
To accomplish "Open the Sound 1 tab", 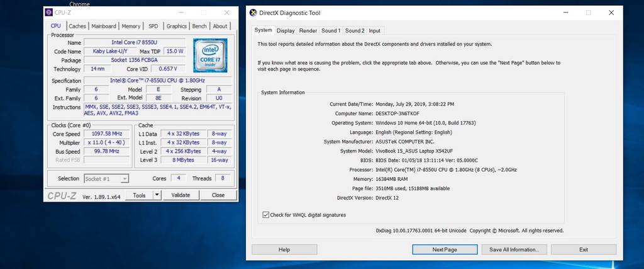I will pos(331,30).
